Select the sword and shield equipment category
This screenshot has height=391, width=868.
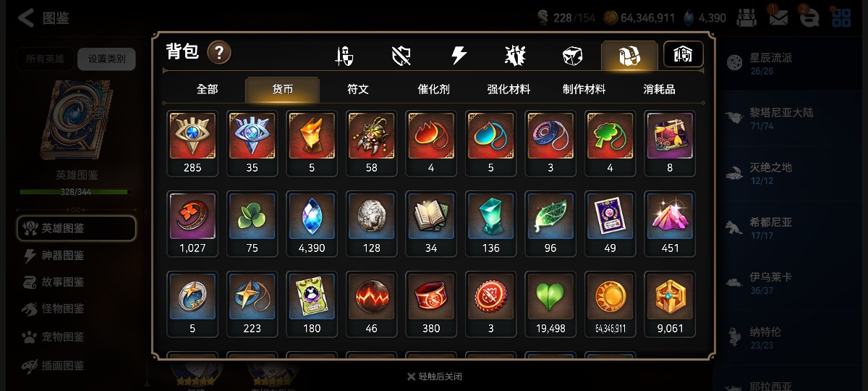pos(344,56)
